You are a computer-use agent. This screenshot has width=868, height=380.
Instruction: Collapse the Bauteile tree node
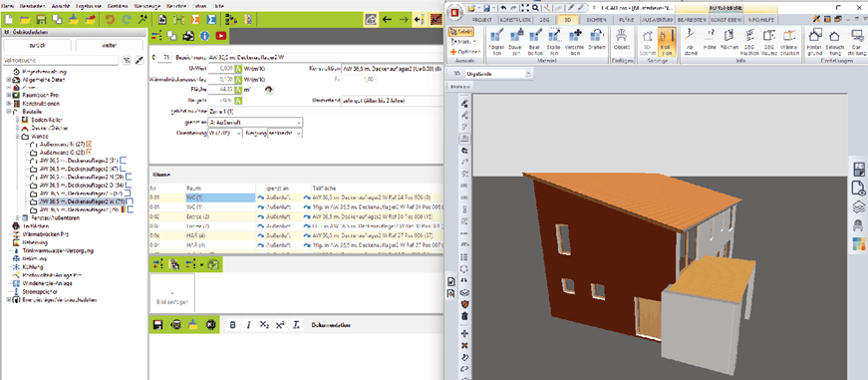point(8,112)
